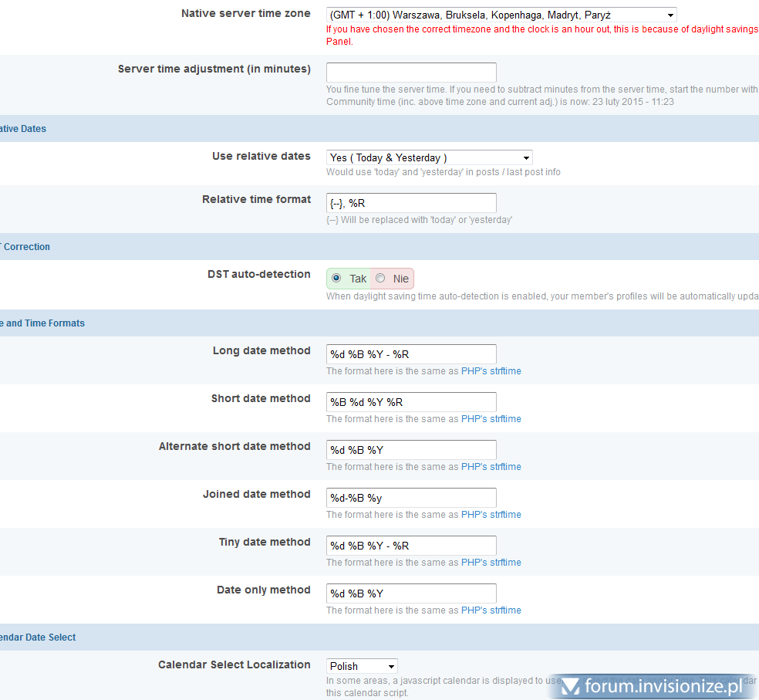Open the Native server time zone dropdown
This screenshot has height=700, width=759.
coord(501,15)
